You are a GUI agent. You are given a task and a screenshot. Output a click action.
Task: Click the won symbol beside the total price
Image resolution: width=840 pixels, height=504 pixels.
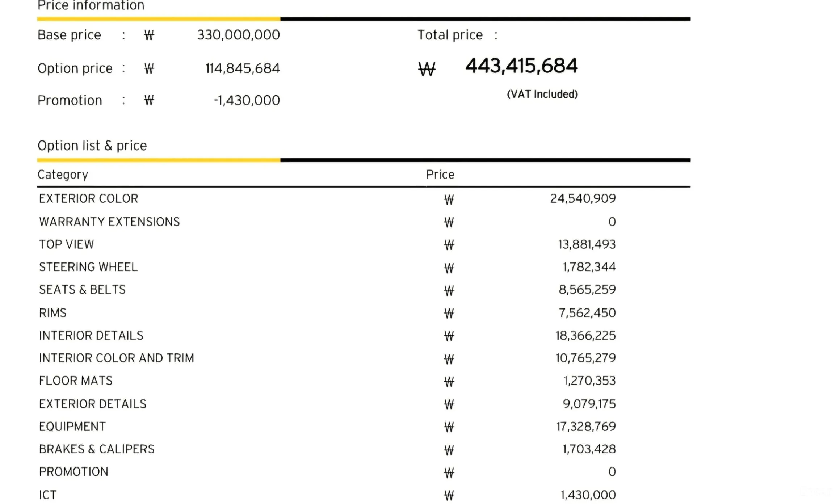pos(427,69)
